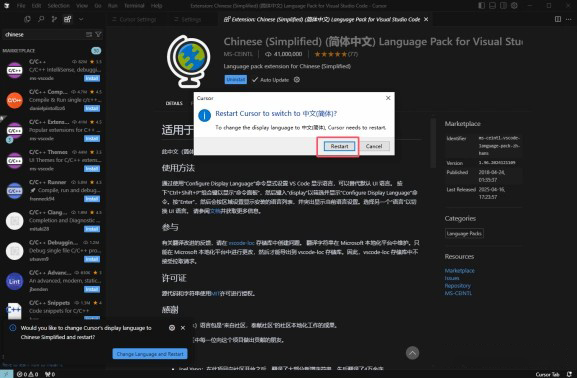Open the Terminal menu
Image resolution: width=578 pixels, height=378 pixels.
134,6
